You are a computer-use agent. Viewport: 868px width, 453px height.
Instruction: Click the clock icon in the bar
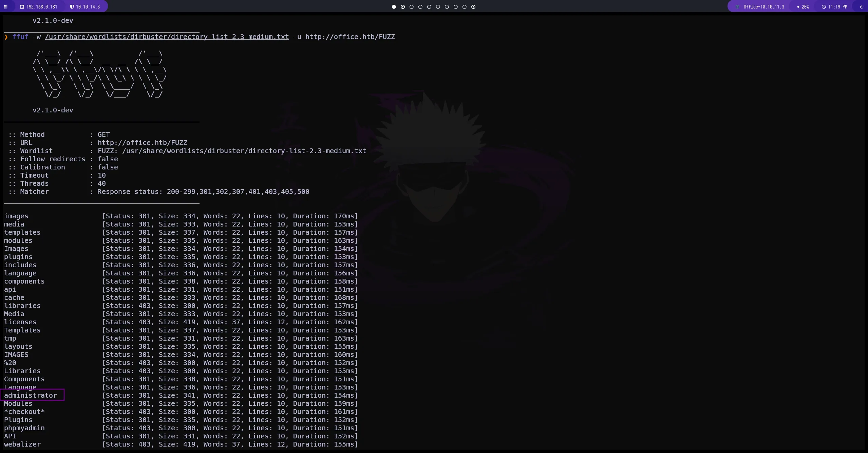(x=824, y=7)
